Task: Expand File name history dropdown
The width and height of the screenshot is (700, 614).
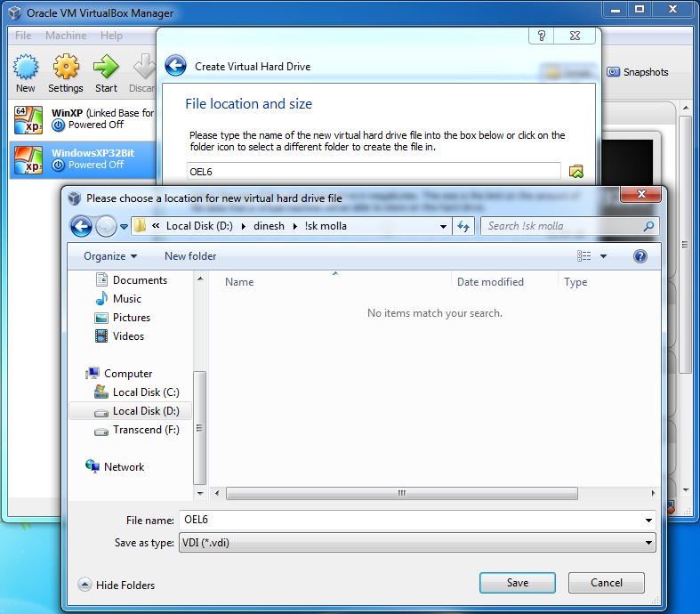Action: (x=648, y=521)
